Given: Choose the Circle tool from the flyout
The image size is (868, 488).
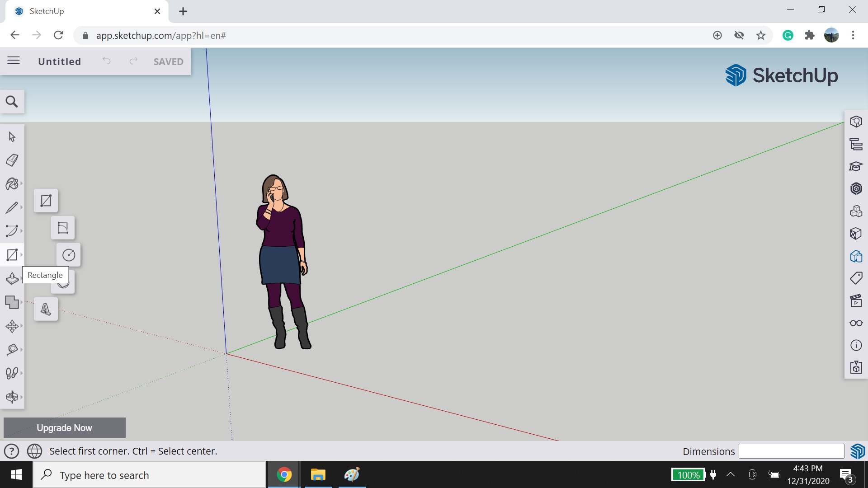Looking at the screenshot, I should [x=69, y=255].
